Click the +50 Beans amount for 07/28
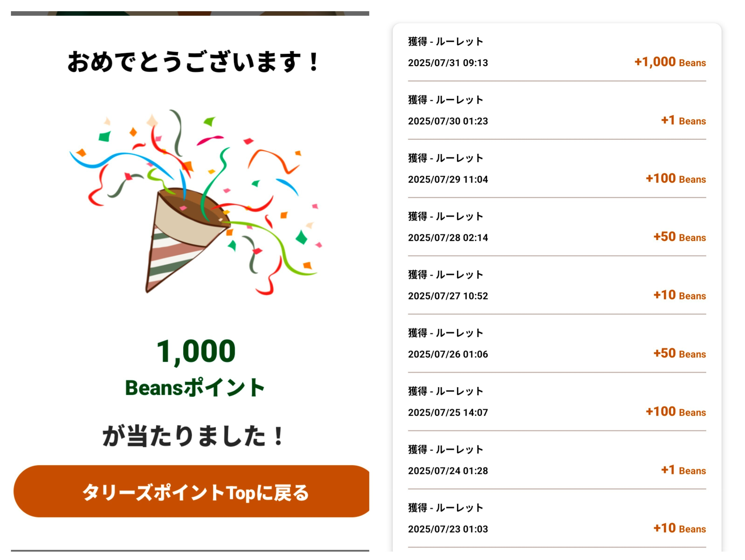 pos(679,237)
